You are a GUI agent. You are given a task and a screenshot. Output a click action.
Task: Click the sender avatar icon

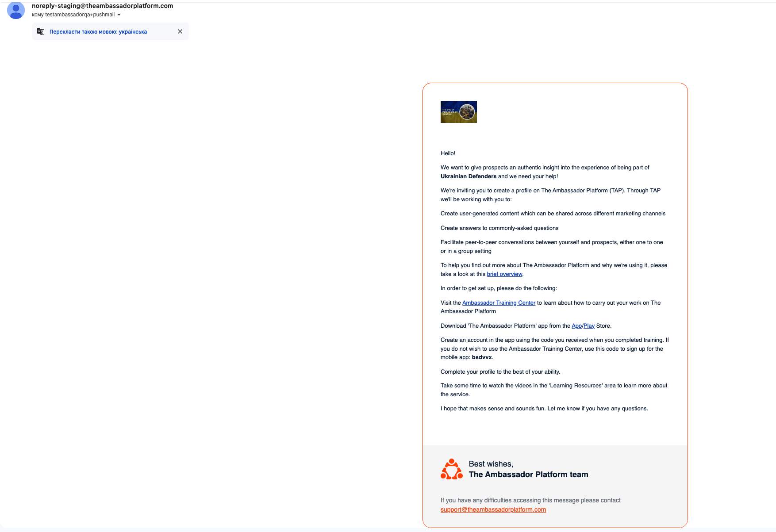pyautogui.click(x=16, y=10)
